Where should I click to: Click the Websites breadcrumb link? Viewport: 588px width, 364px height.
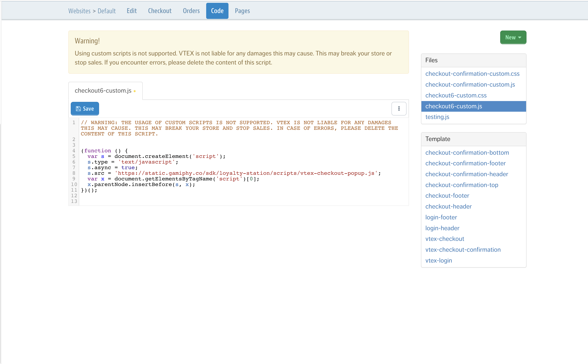[x=79, y=11]
